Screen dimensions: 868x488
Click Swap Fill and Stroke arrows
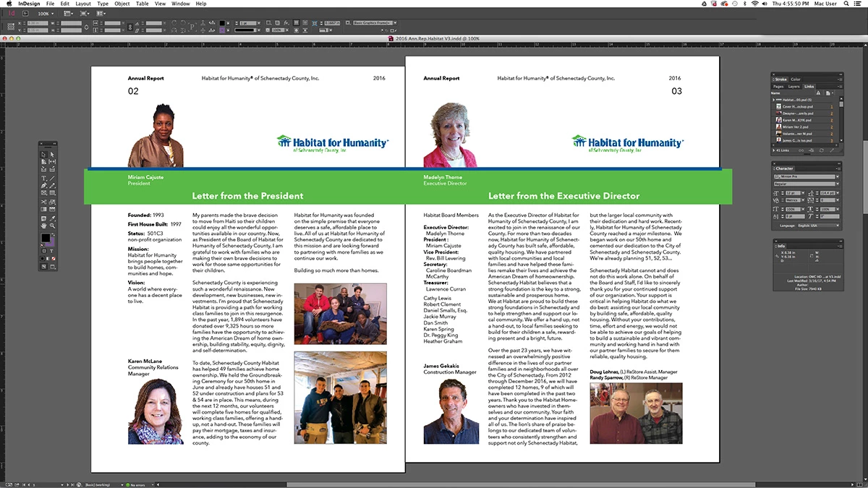tap(54, 234)
